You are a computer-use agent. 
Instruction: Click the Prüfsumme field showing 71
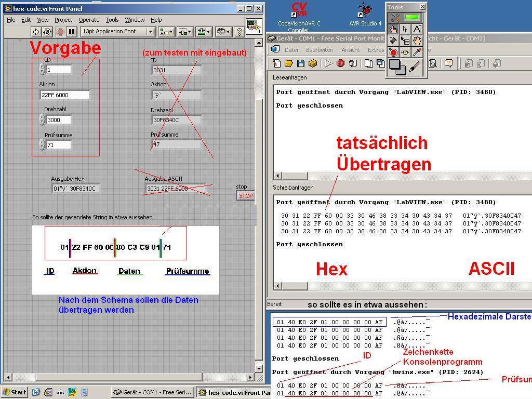pos(59,145)
